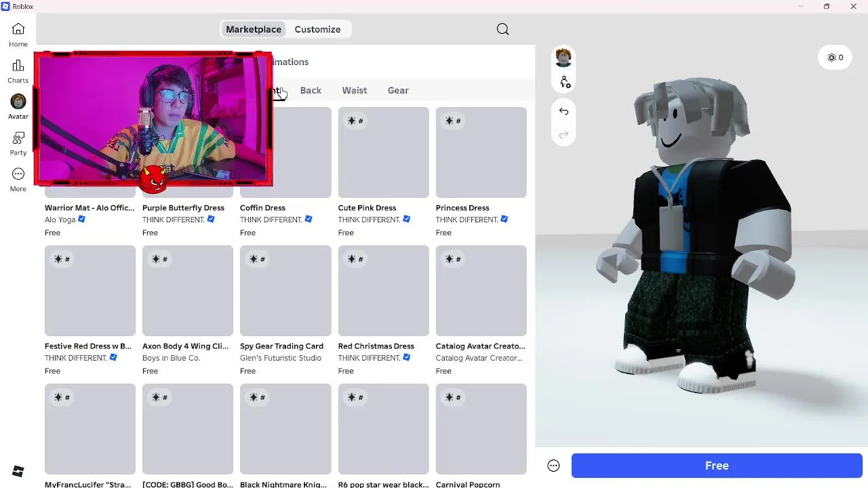Click sparkle tag on Catalog Avatar Creator thumbnail

[x=453, y=259]
